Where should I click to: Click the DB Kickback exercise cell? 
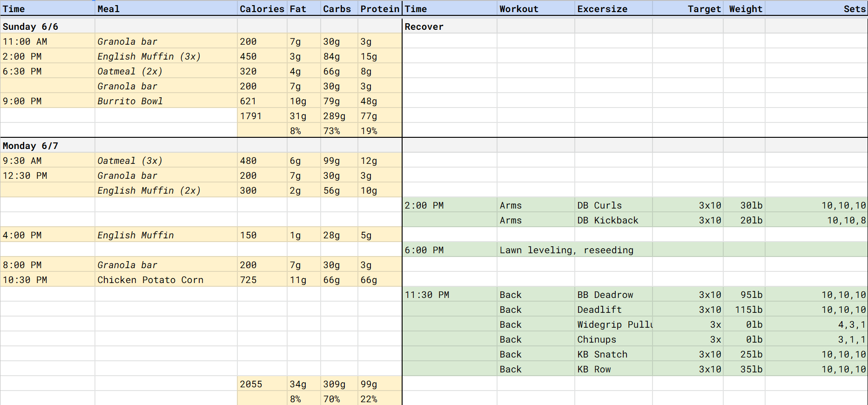[x=613, y=220]
